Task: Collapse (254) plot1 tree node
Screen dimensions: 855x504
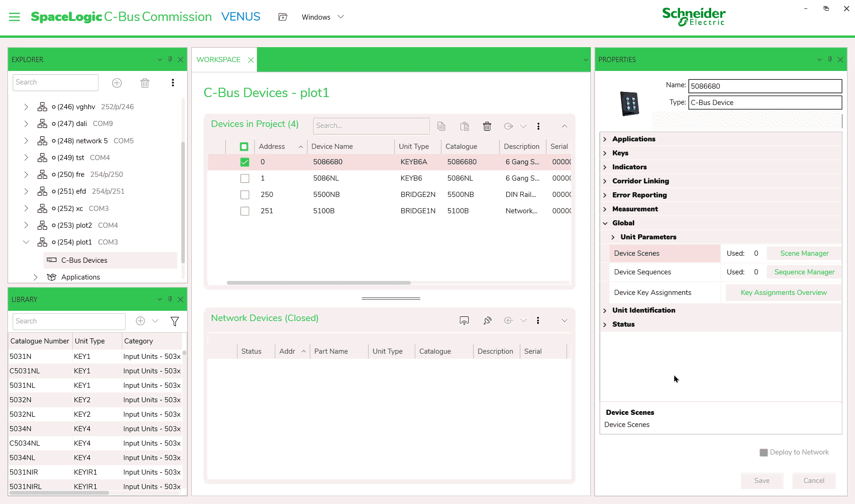Action: pyautogui.click(x=26, y=242)
